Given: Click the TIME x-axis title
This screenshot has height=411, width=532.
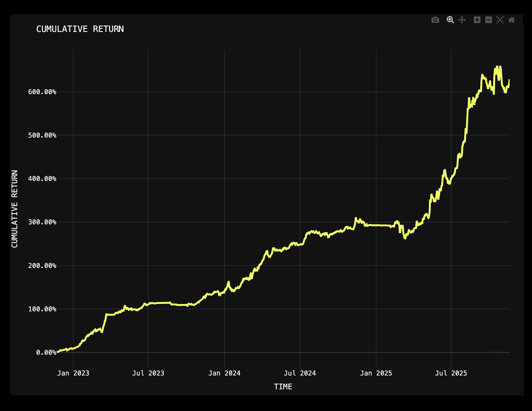Looking at the screenshot, I should [283, 387].
